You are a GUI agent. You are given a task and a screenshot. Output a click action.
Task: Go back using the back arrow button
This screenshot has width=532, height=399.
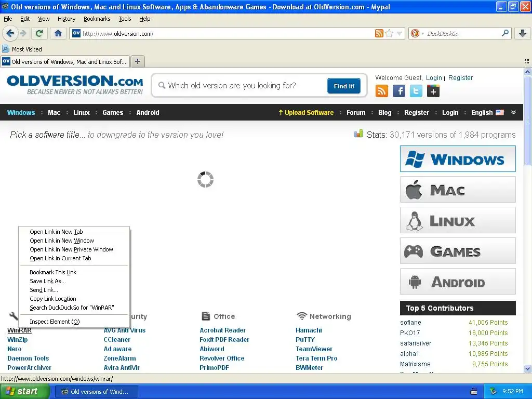10,33
